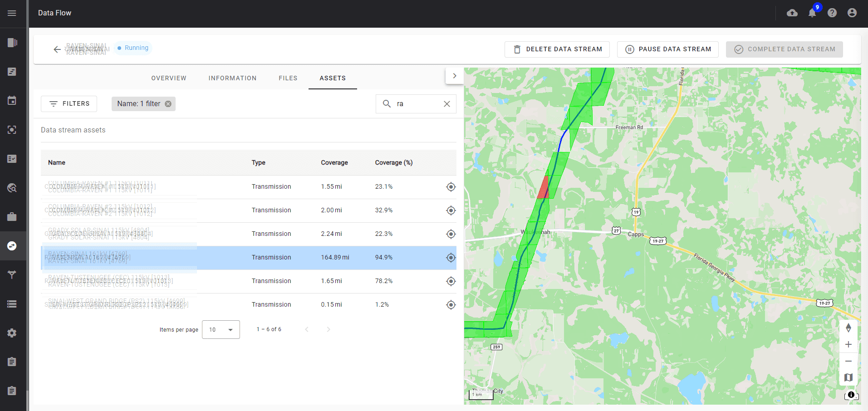
Task: Click Delete Data Stream button
Action: (x=557, y=49)
